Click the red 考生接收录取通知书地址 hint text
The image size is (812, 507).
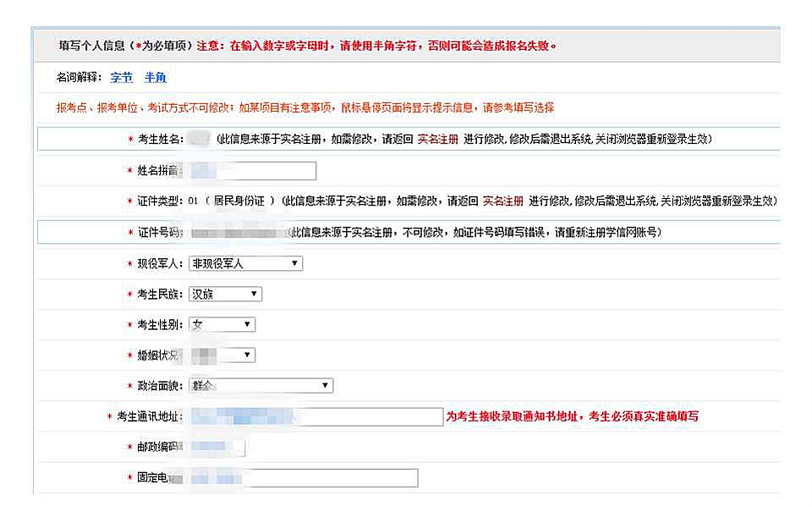click(x=572, y=416)
